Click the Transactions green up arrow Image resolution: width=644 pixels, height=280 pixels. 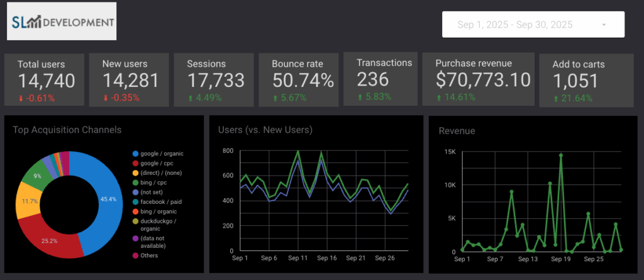point(360,97)
